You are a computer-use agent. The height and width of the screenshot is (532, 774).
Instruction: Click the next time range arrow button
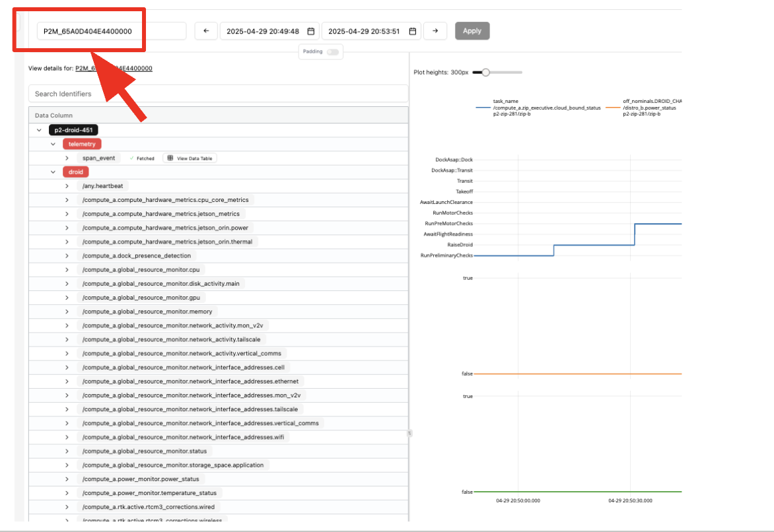tap(435, 30)
